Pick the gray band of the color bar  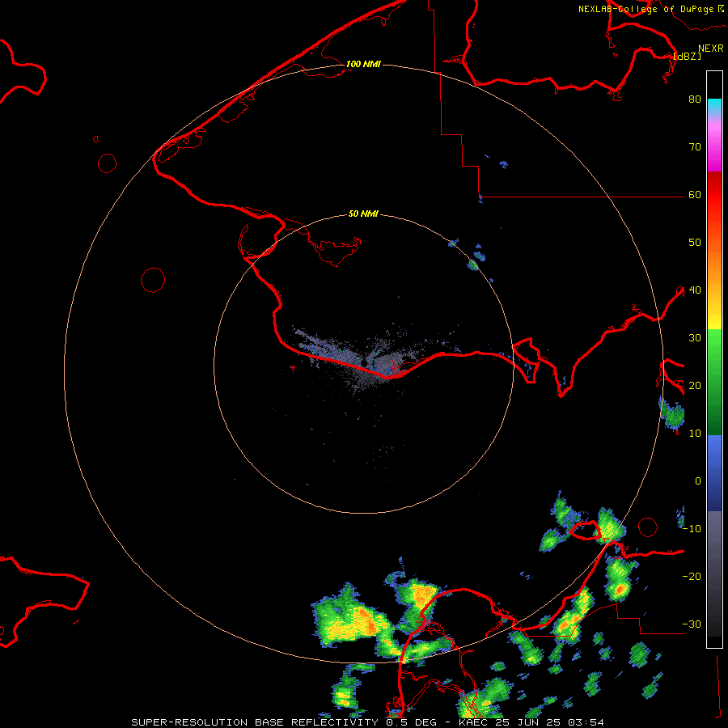(x=714, y=574)
